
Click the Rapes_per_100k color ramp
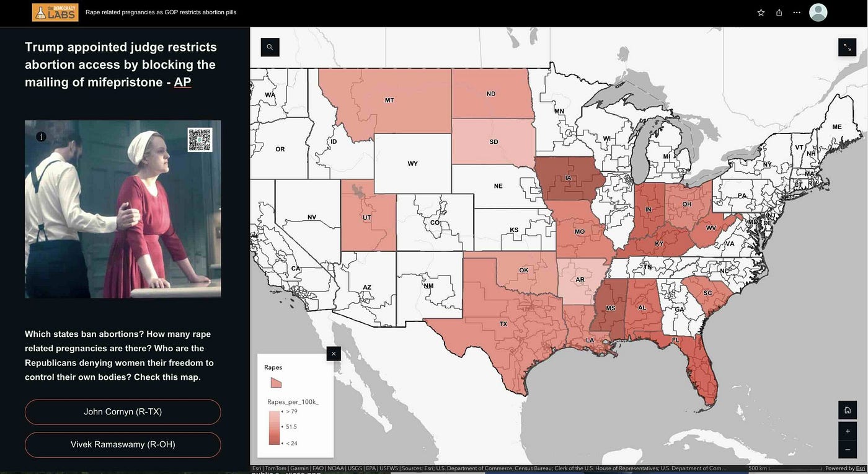click(273, 427)
